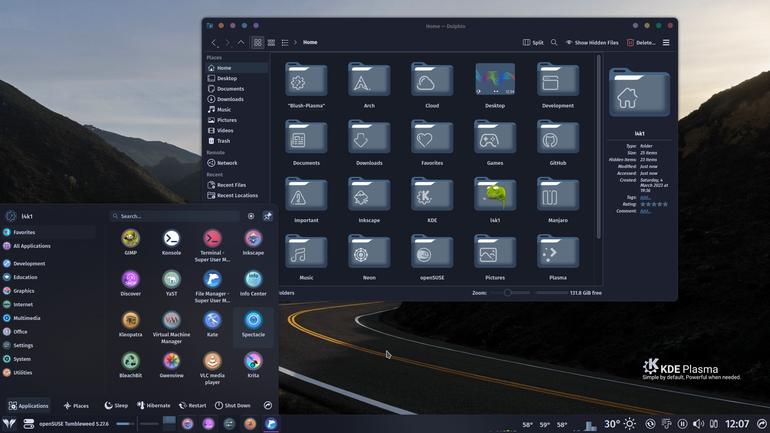Launch GIMP from the favorites grid
Image resolution: width=770 pixels, height=433 pixels.
click(x=130, y=243)
